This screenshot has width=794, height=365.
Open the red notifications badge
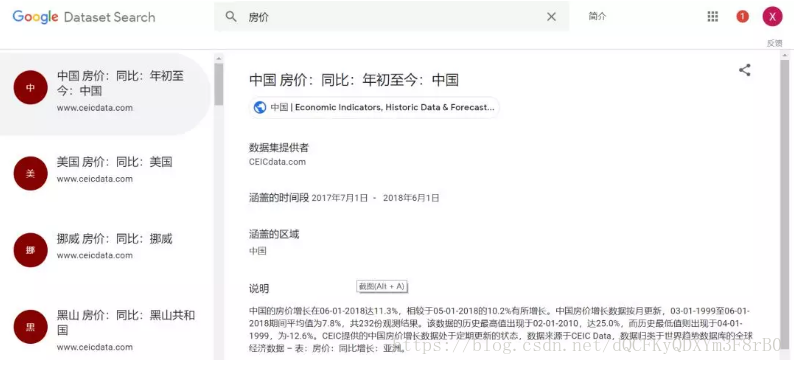click(x=742, y=17)
